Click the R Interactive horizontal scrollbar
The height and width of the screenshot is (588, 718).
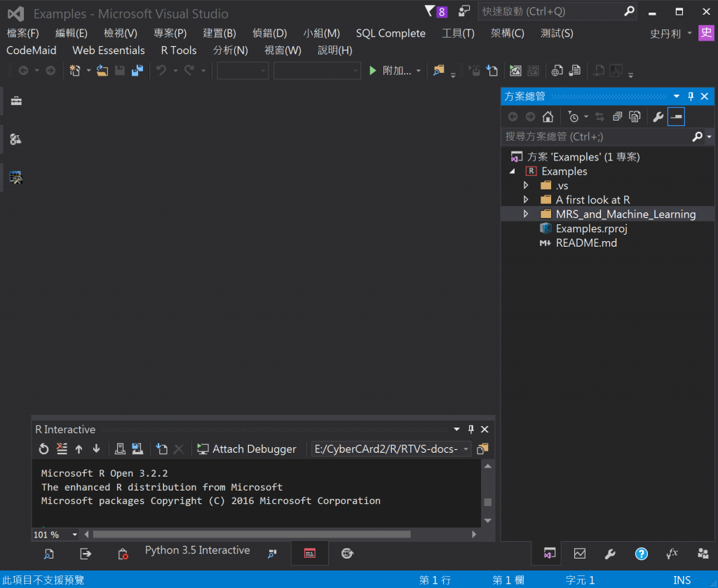pos(252,535)
